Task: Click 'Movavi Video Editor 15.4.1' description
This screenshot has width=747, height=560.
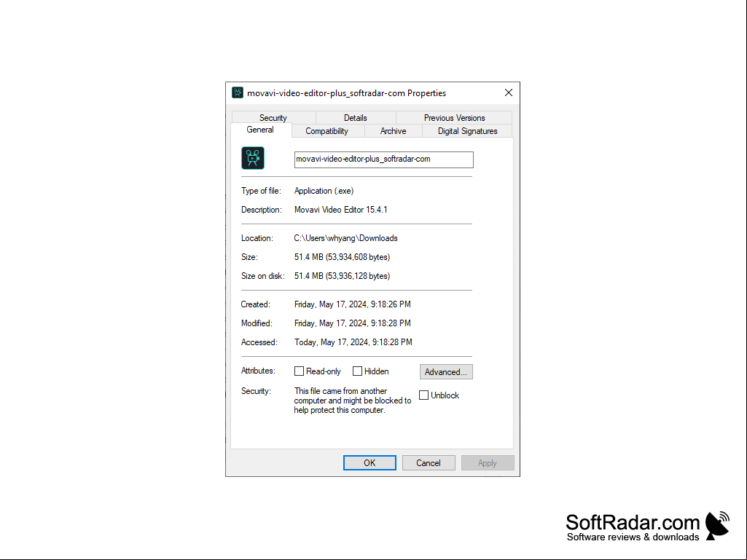Action: click(x=340, y=210)
